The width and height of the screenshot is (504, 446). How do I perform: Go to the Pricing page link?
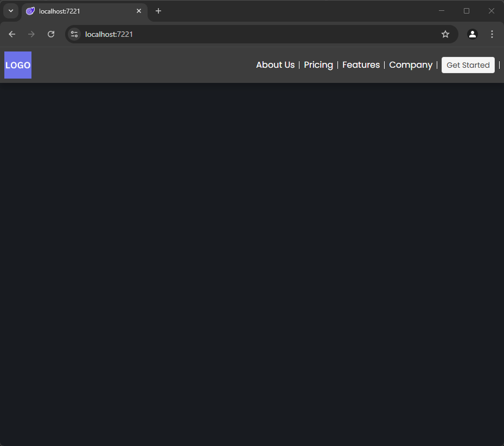(x=318, y=65)
